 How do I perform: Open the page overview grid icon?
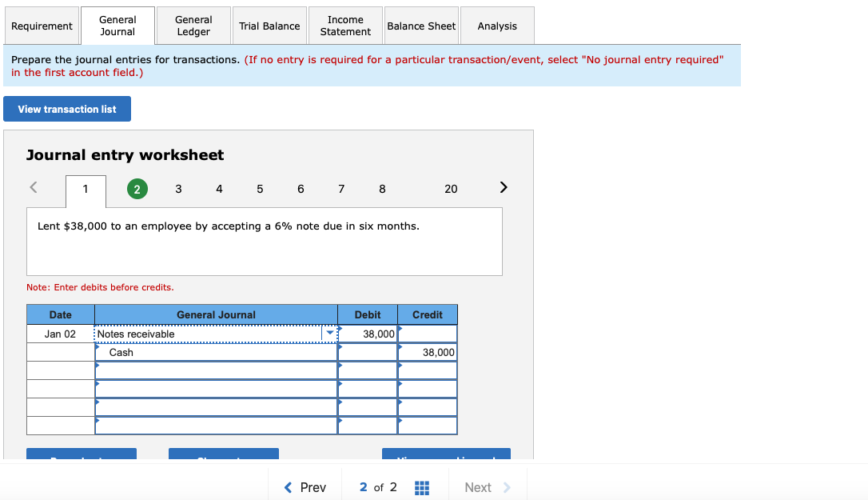(422, 487)
